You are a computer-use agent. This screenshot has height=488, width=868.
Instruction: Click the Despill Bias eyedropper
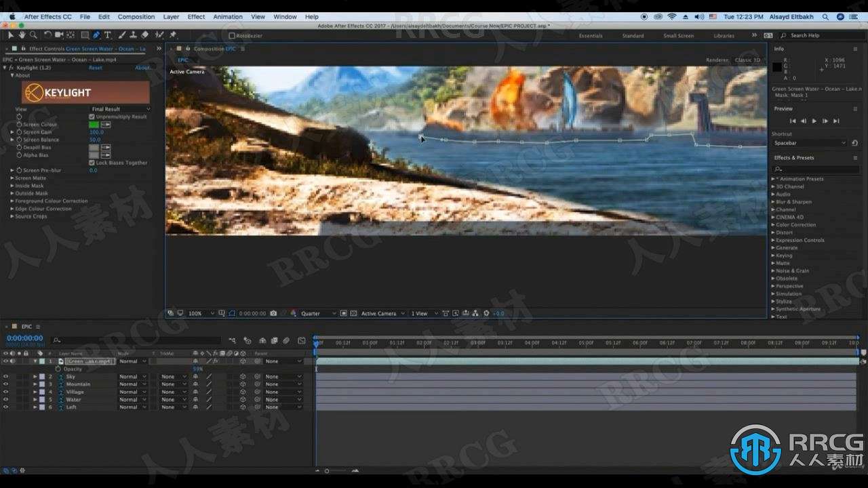[x=106, y=147]
